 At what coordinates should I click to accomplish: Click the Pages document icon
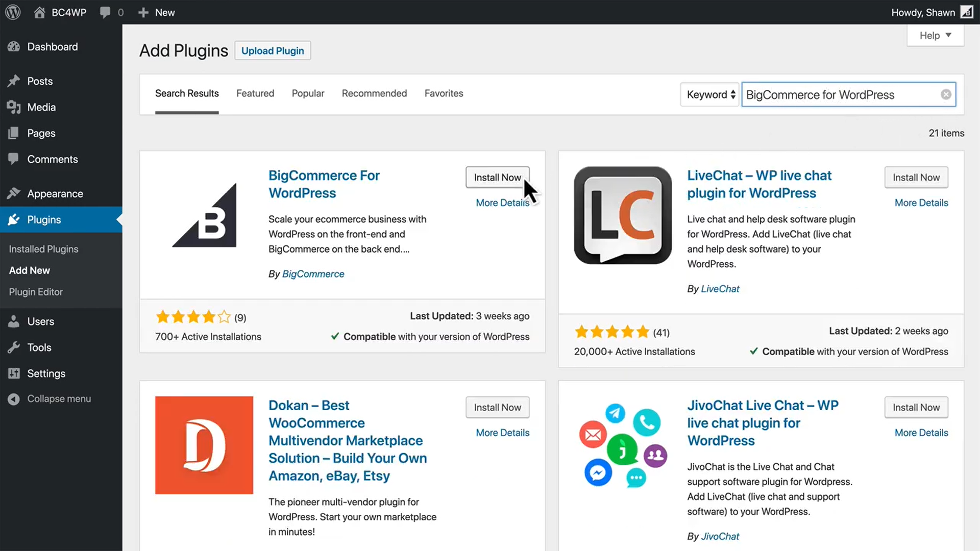[14, 133]
